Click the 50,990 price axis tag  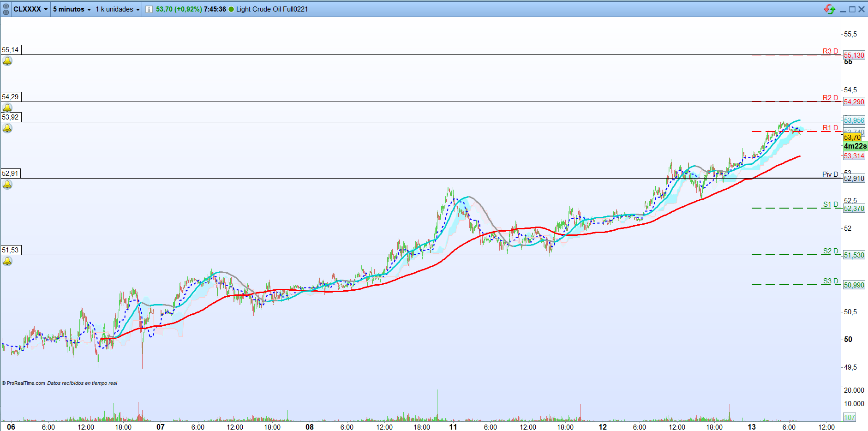[854, 285]
